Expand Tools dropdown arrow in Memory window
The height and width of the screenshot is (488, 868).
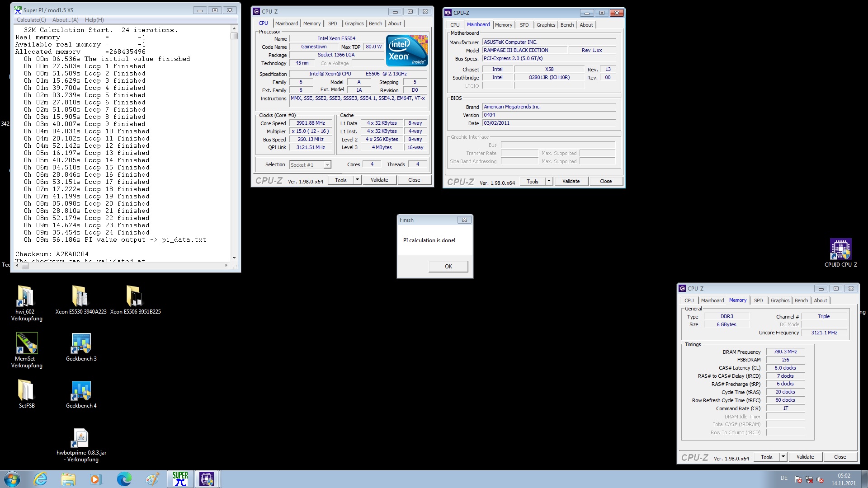pyautogui.click(x=783, y=457)
